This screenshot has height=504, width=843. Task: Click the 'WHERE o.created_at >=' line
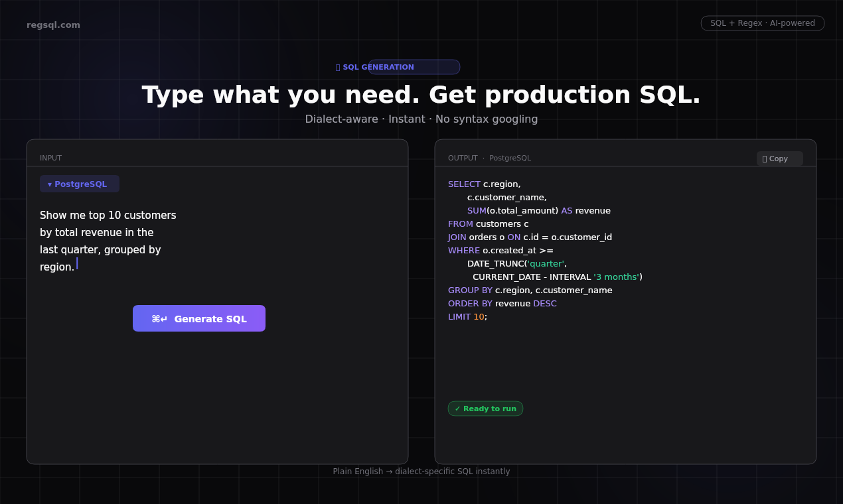coord(500,251)
